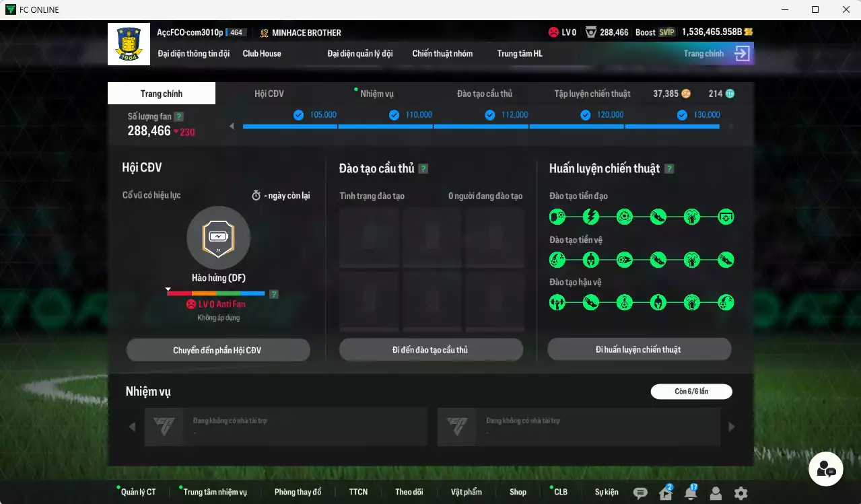The height and width of the screenshot is (504, 861).
Task: Select the 120,000 fan milestone checkmark
Action: [586, 115]
